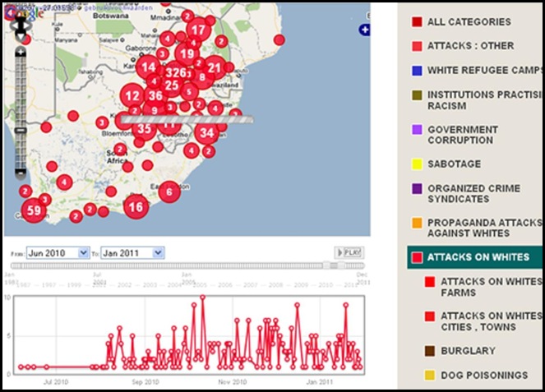Click the cluster marker labeled 17

tap(197, 30)
